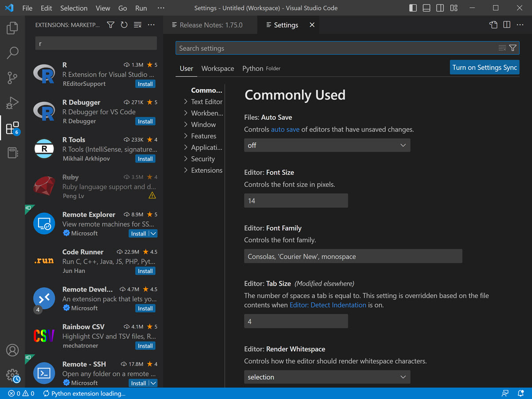The width and height of the screenshot is (532, 399).
Task: Select the Workspace settings tab
Action: pyautogui.click(x=218, y=68)
